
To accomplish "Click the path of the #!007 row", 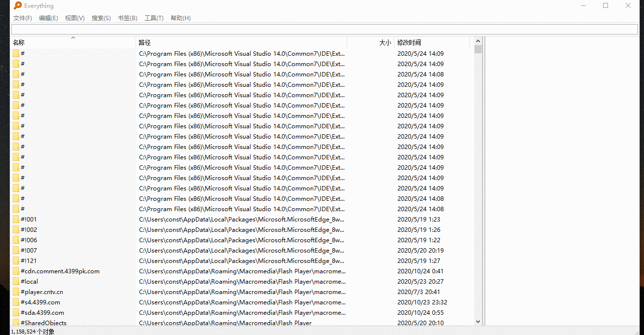I will 242,251.
